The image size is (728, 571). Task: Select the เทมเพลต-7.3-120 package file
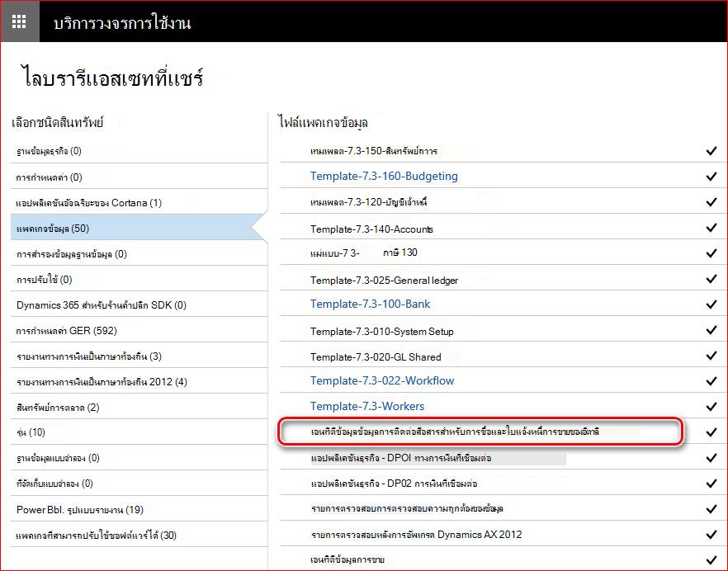(x=369, y=202)
